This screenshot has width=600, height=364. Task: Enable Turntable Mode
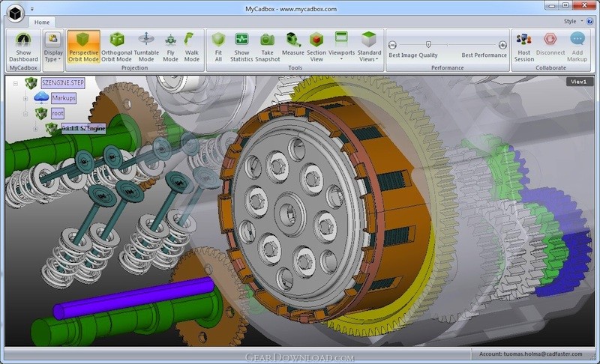pos(146,47)
